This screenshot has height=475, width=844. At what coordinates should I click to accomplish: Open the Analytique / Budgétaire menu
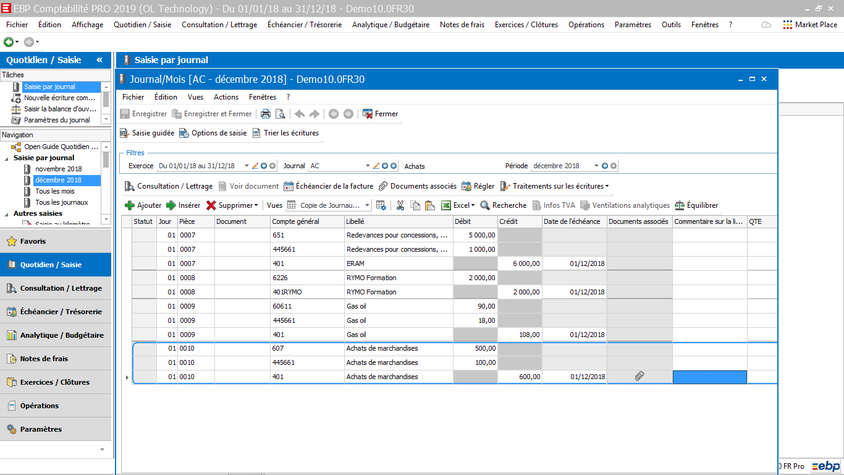coord(391,25)
